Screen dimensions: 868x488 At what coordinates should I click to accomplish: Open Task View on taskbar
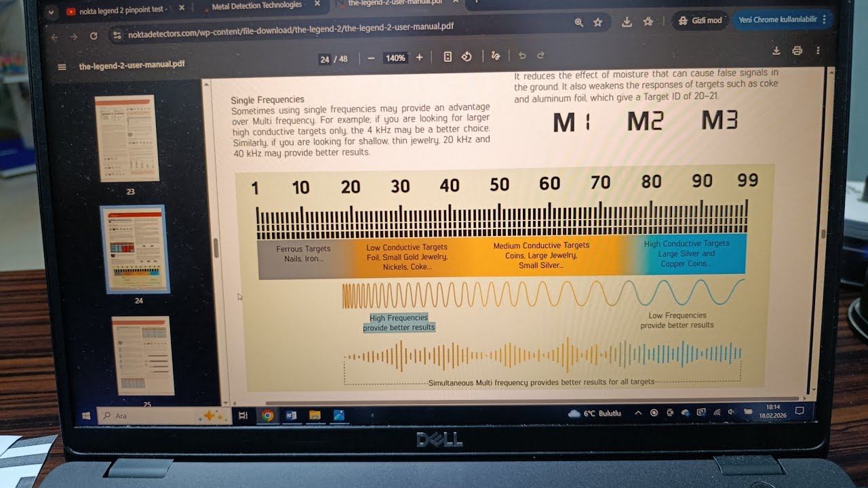point(243,416)
